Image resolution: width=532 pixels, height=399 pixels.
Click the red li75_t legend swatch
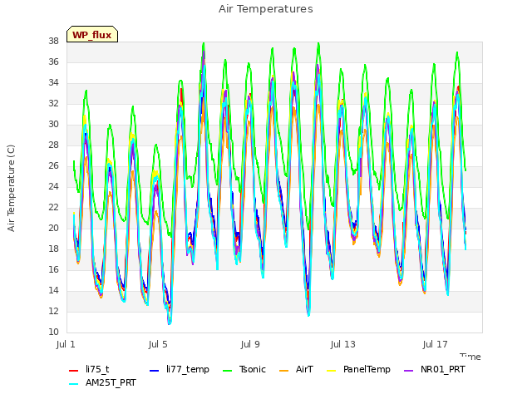(x=74, y=371)
